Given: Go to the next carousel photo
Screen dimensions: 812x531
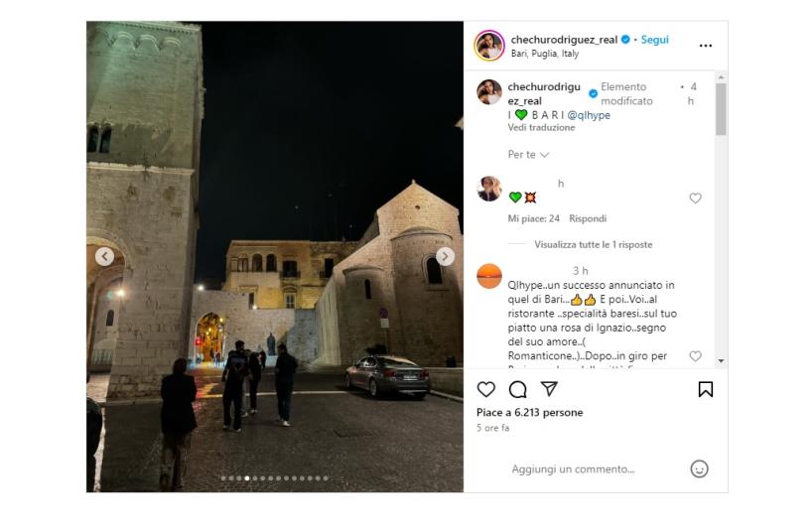Looking at the screenshot, I should (x=445, y=256).
